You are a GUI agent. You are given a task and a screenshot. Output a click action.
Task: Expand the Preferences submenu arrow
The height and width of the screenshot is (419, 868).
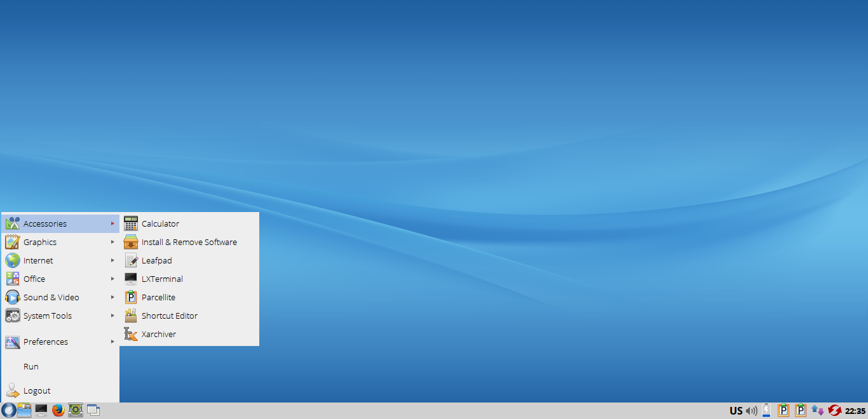click(x=112, y=342)
